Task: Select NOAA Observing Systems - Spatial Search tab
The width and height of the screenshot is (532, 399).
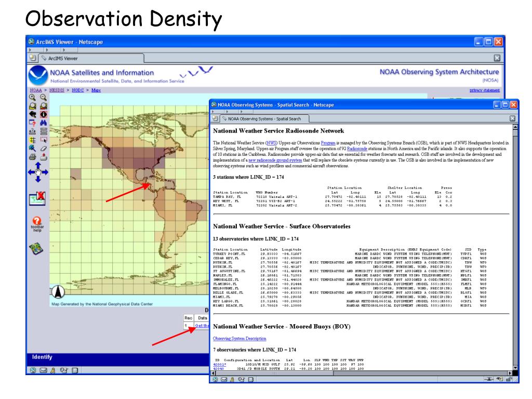Action: pyautogui.click(x=264, y=119)
